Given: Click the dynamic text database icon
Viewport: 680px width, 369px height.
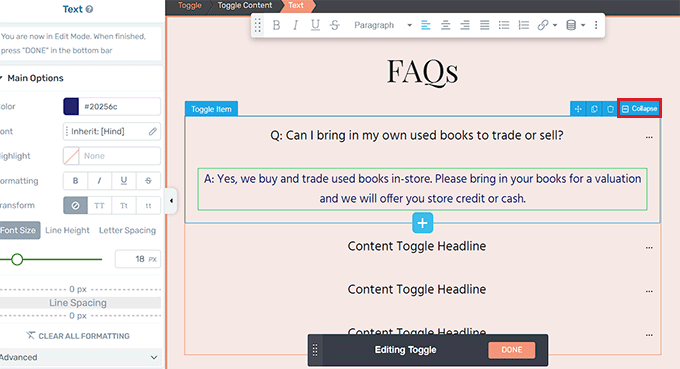Looking at the screenshot, I should pyautogui.click(x=571, y=25).
